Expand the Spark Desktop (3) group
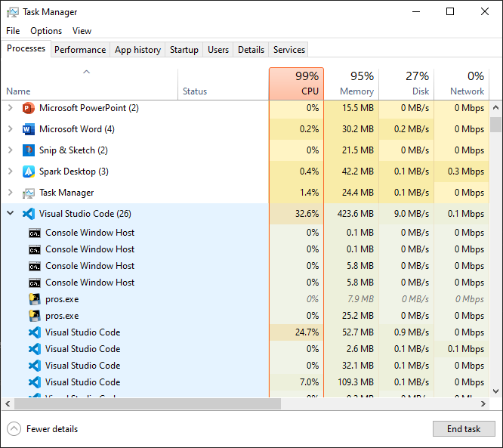 (11, 171)
